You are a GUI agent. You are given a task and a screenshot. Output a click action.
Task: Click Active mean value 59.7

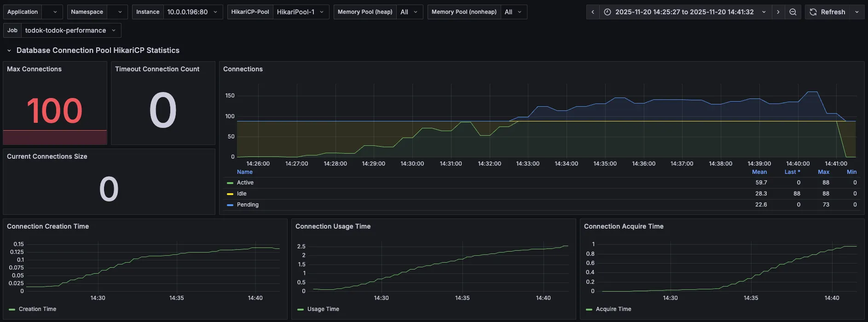click(x=761, y=183)
